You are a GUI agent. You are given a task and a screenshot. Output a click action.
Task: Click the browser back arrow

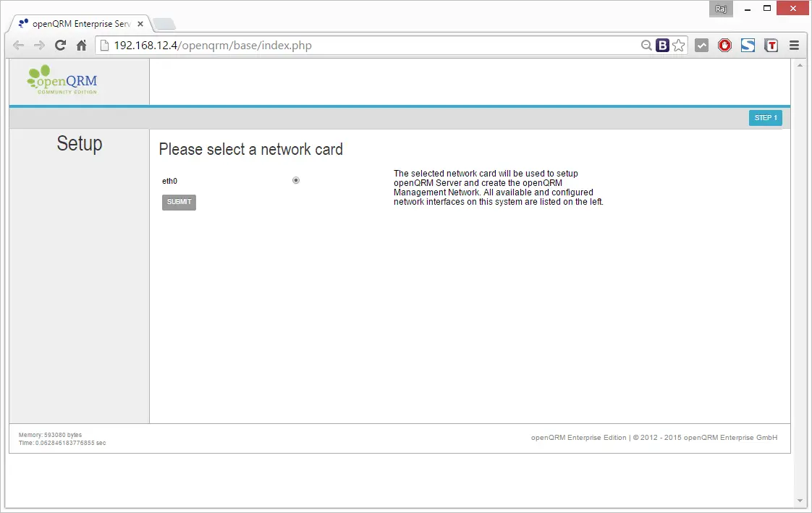(18, 46)
